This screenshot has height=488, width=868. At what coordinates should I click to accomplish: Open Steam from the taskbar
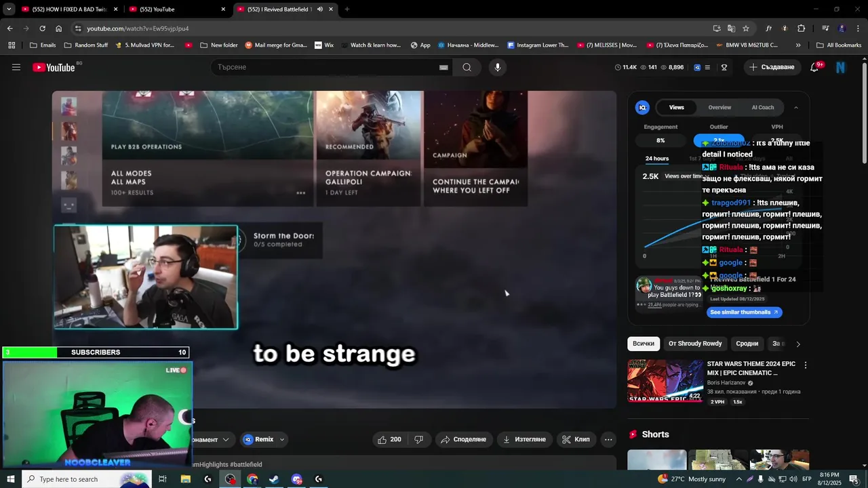click(274, 479)
